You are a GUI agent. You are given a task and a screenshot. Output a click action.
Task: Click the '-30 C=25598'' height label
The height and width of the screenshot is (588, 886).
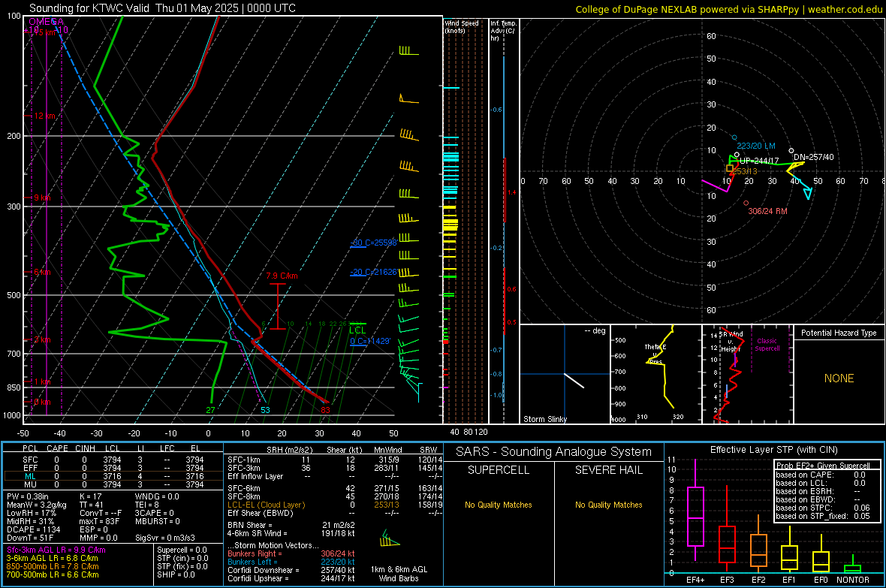pyautogui.click(x=374, y=243)
